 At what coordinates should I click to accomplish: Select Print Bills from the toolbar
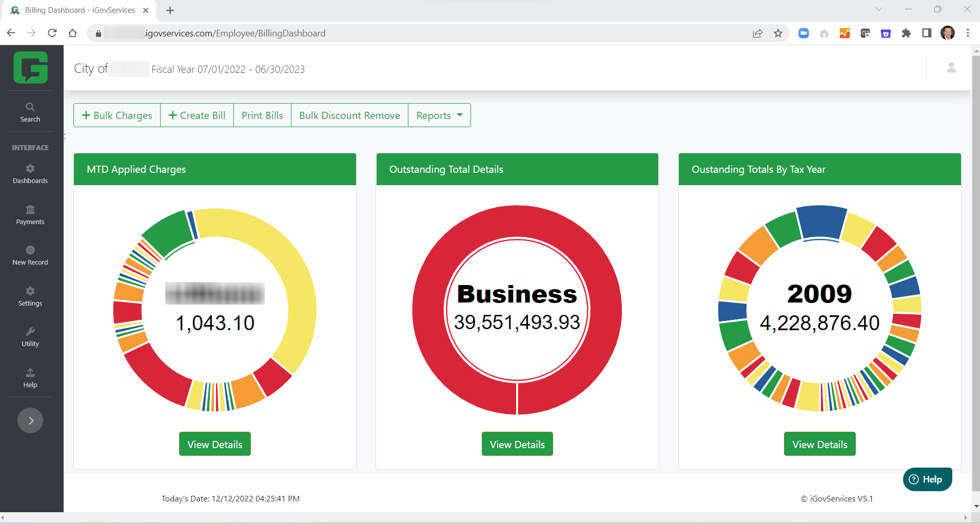pos(262,115)
